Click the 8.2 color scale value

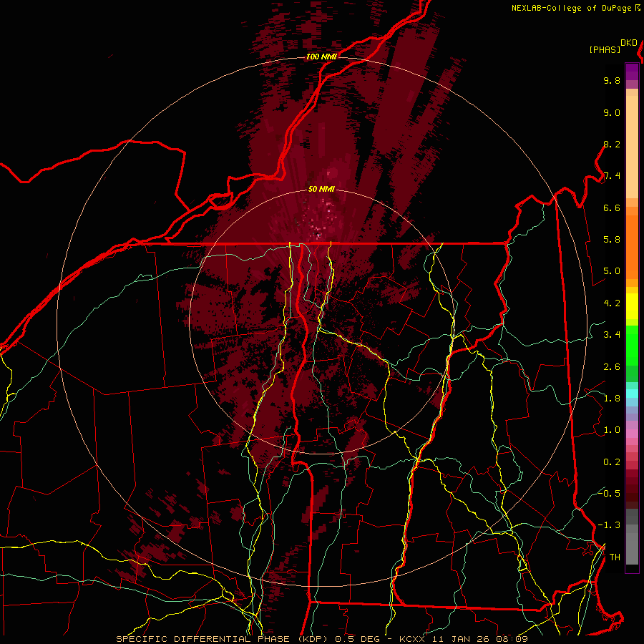[612, 144]
